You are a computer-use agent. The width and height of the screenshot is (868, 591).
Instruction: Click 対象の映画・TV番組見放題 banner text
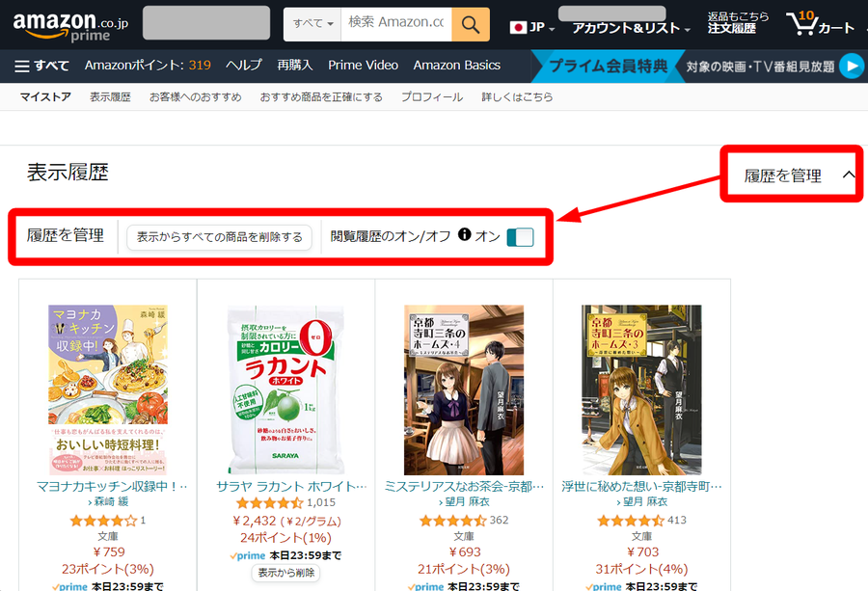pos(760,67)
